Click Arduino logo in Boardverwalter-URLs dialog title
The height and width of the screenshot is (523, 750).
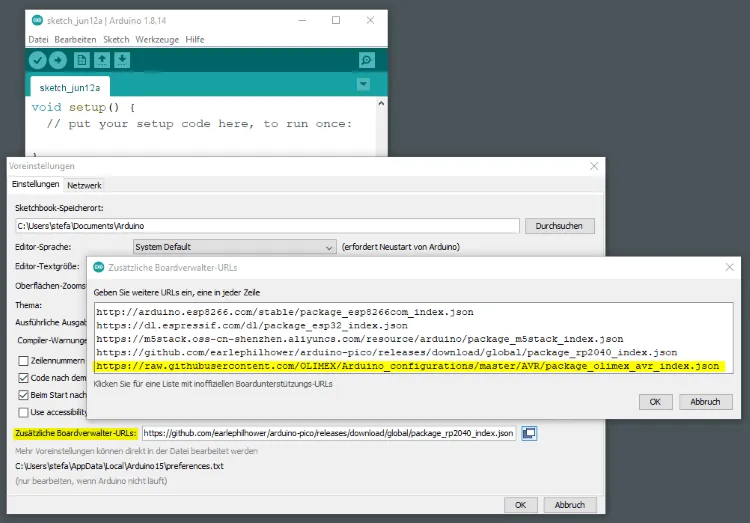[x=99, y=267]
